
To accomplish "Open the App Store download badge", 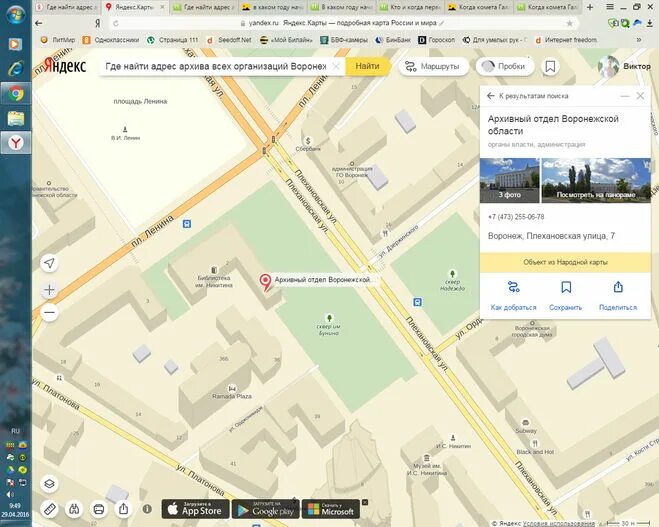I will click(195, 509).
